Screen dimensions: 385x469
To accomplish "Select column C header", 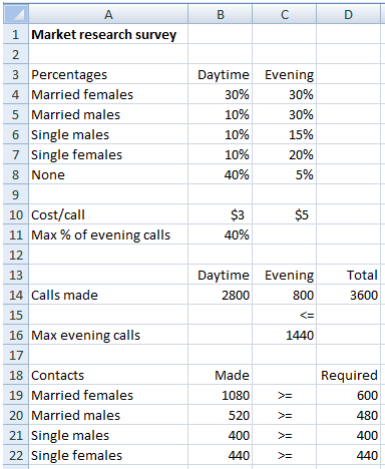I will (284, 14).
